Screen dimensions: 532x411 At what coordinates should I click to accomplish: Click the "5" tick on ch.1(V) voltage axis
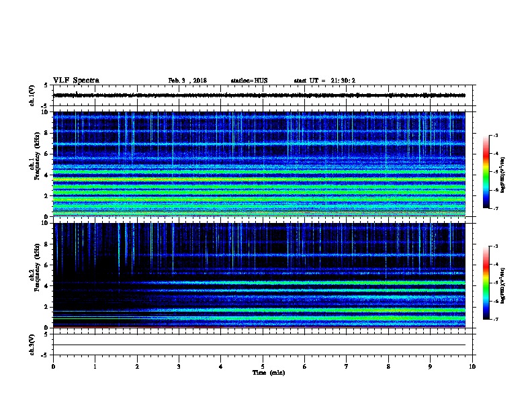click(46, 85)
